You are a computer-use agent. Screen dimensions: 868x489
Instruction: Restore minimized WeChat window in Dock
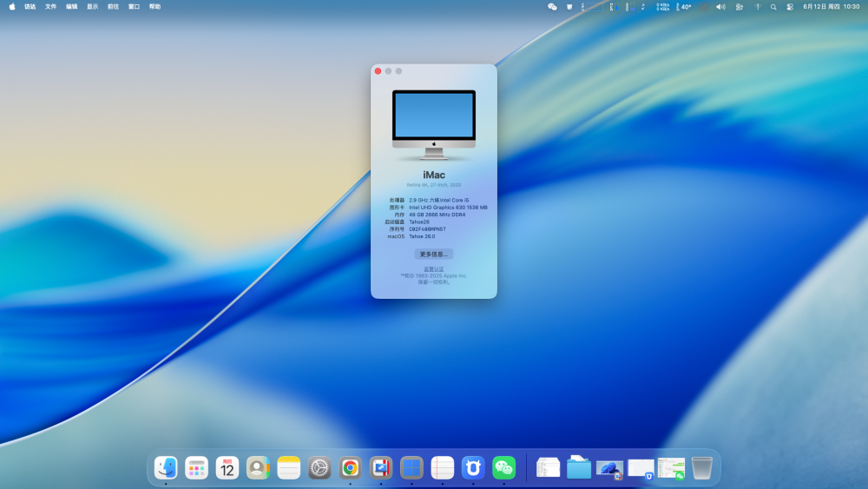671,468
